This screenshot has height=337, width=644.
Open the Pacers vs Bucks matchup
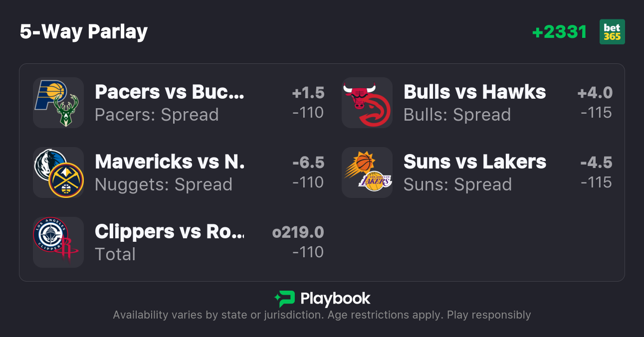coord(170,92)
